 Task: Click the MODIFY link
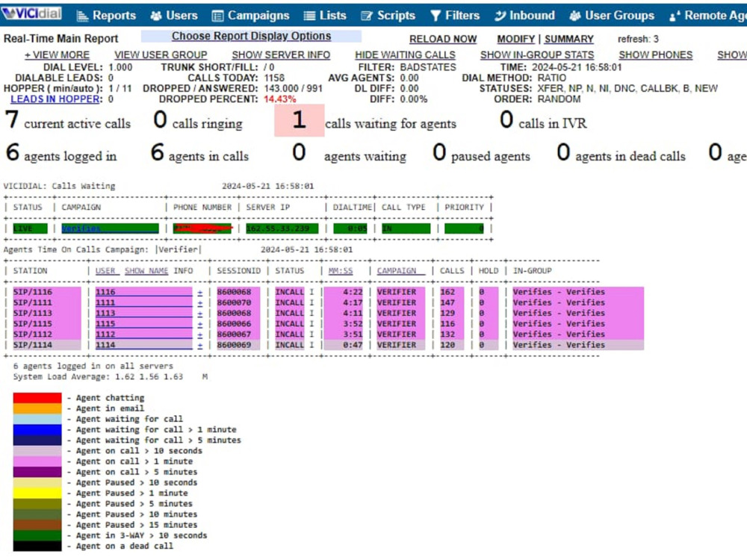(515, 39)
